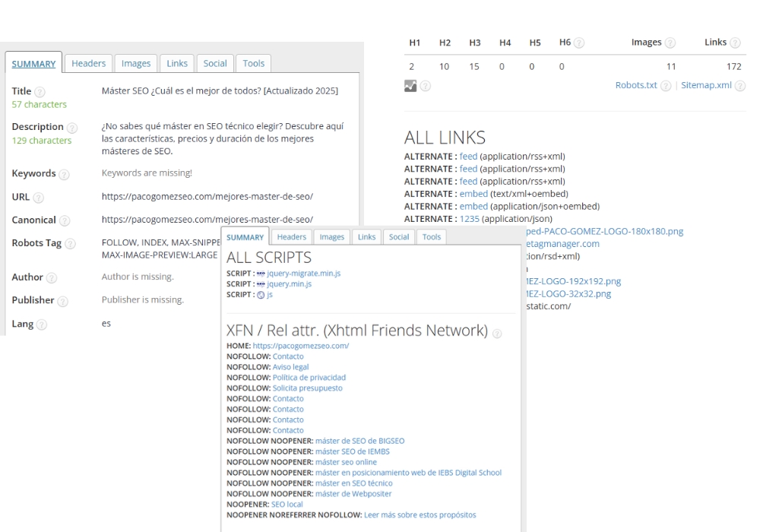
Task: Switch to Social tab in left panel
Action: (215, 64)
